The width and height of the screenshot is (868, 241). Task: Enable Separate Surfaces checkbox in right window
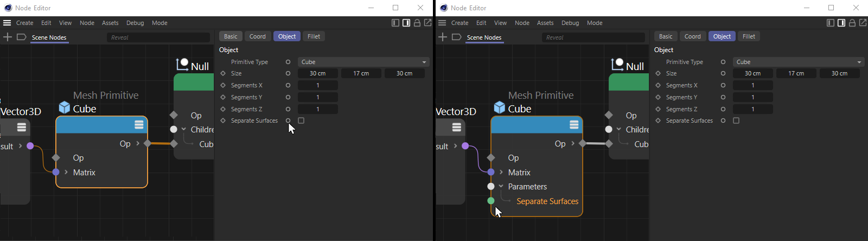pos(736,120)
